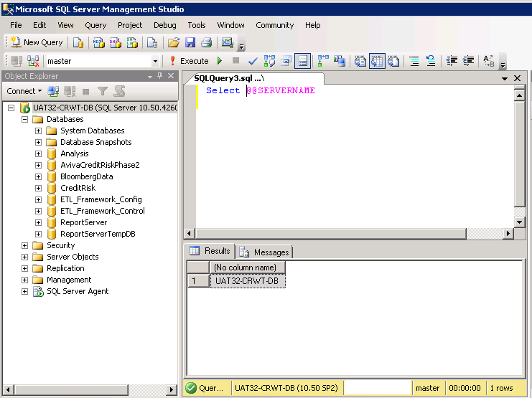Open the Debug menu

point(165,25)
